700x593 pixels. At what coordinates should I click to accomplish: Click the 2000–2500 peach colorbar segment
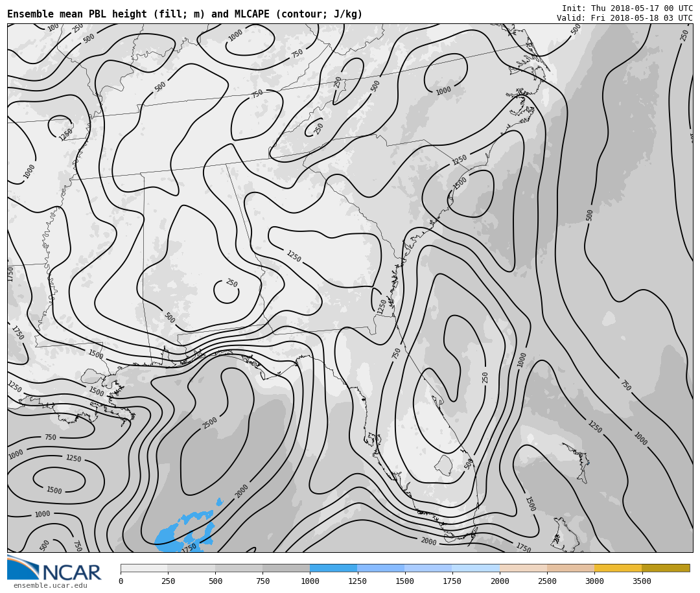coord(524,568)
